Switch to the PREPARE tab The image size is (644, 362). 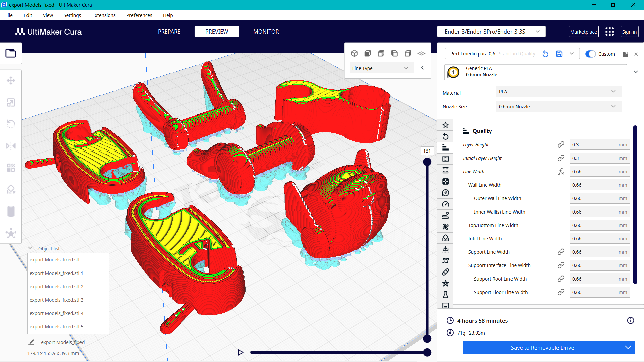point(169,31)
